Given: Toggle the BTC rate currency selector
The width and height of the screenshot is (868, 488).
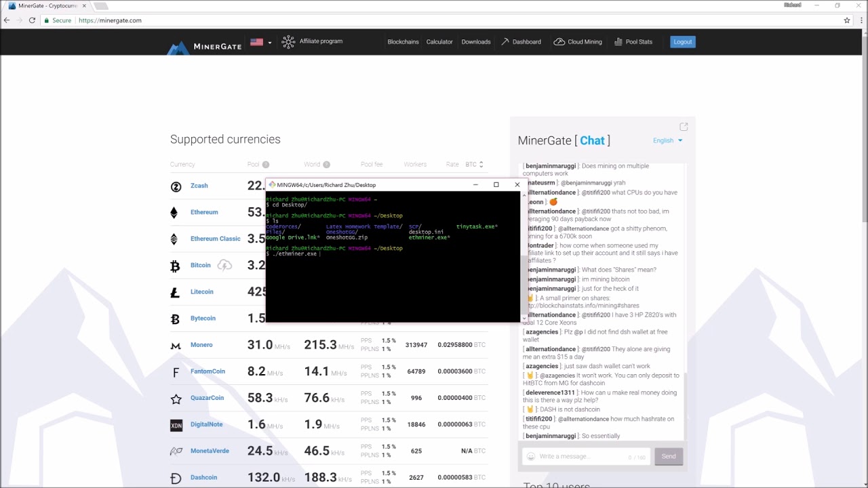Looking at the screenshot, I should [475, 164].
